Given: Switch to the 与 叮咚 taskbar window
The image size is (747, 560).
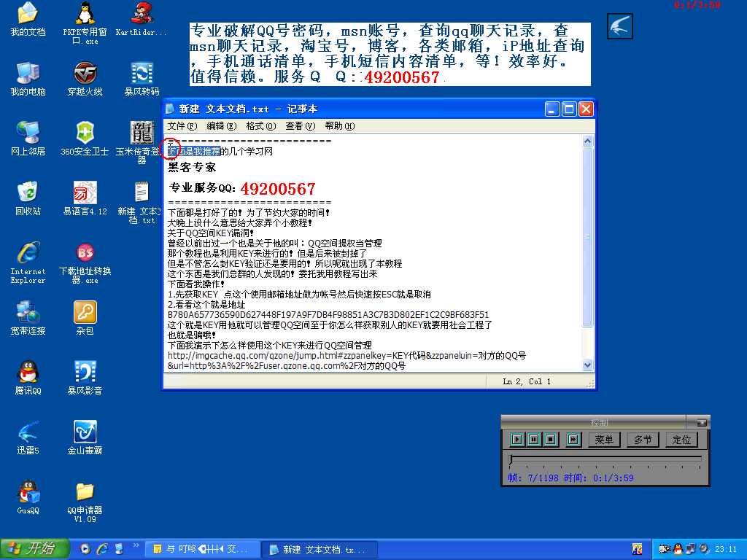Looking at the screenshot, I should tap(202, 550).
